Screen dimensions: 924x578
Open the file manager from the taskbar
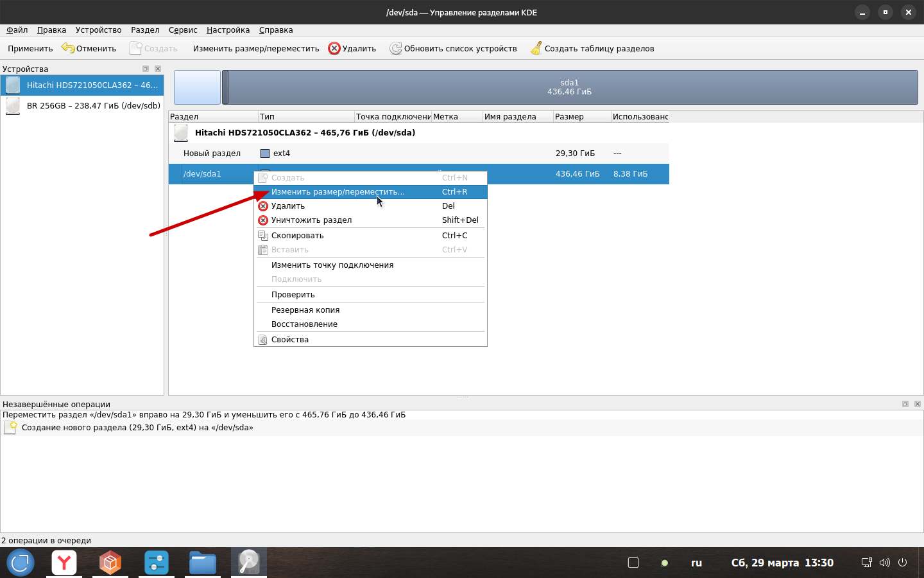pyautogui.click(x=203, y=563)
